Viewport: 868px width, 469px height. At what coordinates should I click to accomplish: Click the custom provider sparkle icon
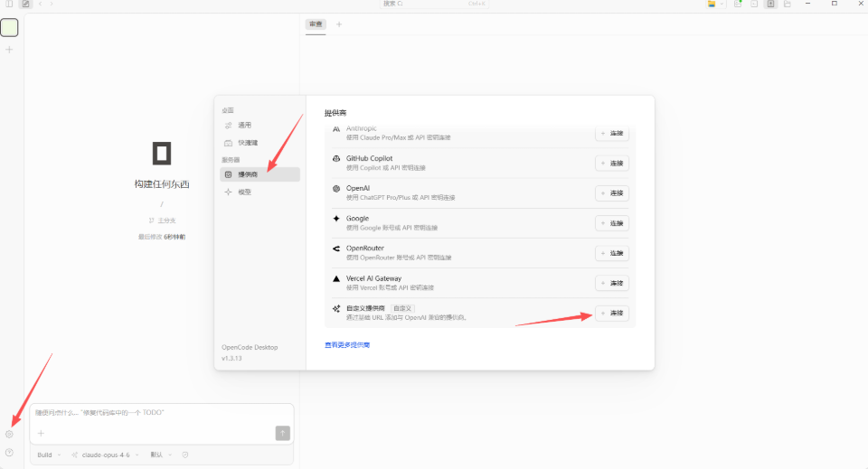[x=336, y=309]
